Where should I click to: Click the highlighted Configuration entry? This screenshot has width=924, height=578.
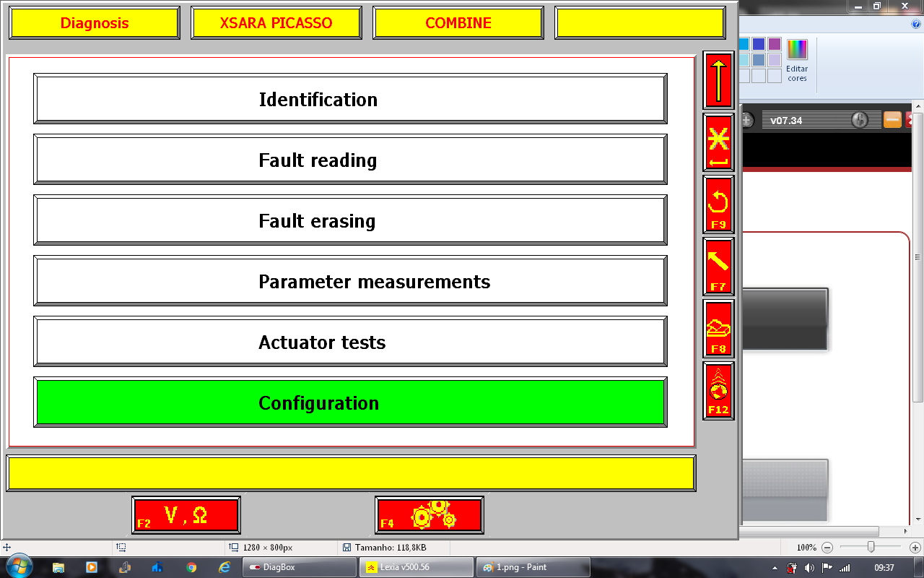click(x=350, y=402)
